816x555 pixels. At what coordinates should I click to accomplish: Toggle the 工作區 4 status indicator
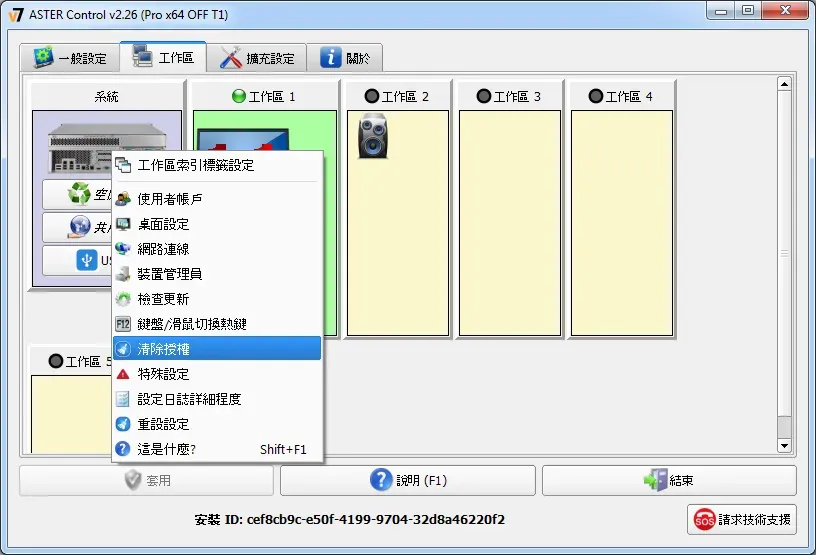595,96
